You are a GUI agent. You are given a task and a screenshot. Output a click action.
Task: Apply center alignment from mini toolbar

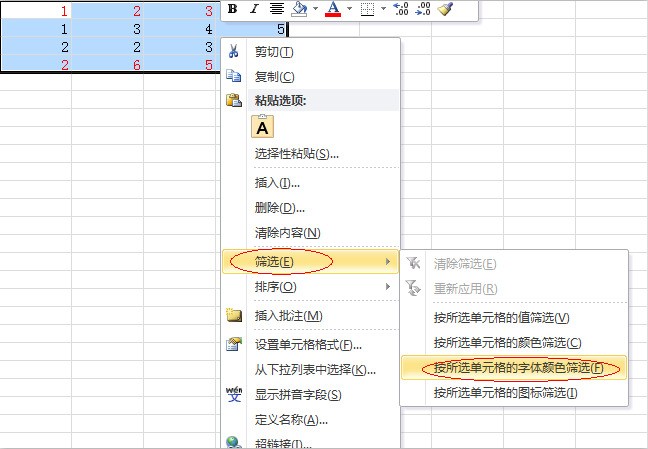coord(276,9)
